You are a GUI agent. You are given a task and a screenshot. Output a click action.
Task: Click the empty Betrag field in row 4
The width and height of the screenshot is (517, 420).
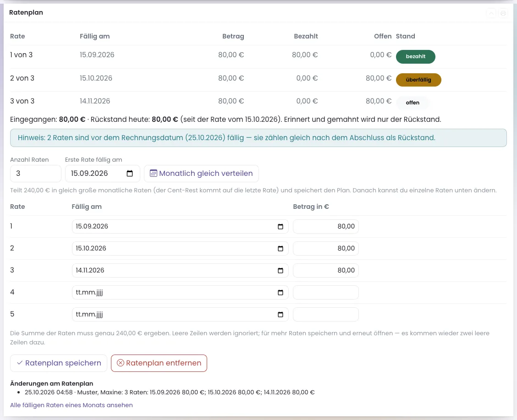(326, 293)
